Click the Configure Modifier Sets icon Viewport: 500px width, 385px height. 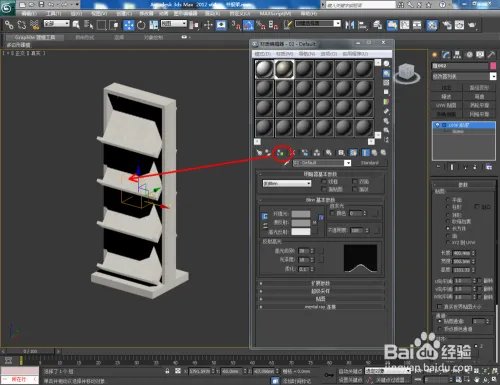pyautogui.click(x=489, y=167)
